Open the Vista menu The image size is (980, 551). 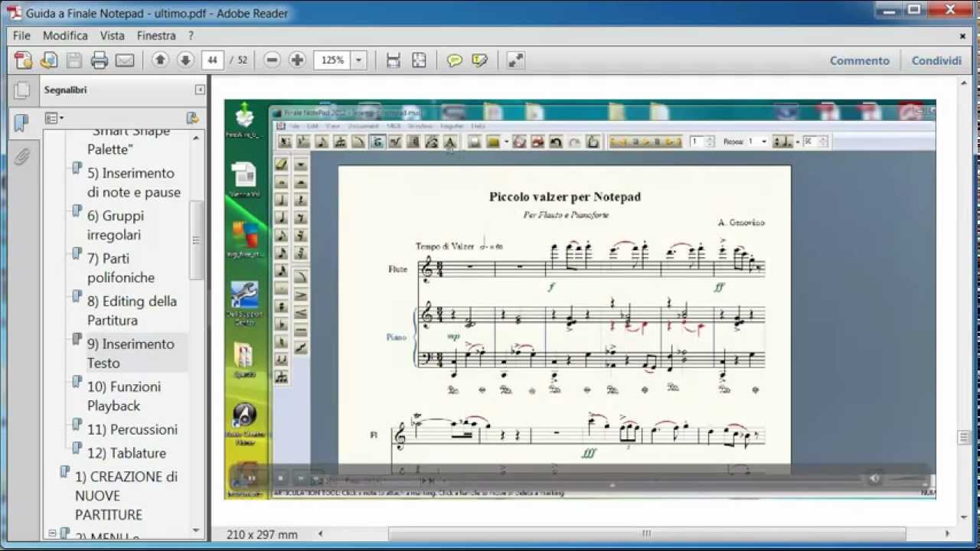point(112,35)
